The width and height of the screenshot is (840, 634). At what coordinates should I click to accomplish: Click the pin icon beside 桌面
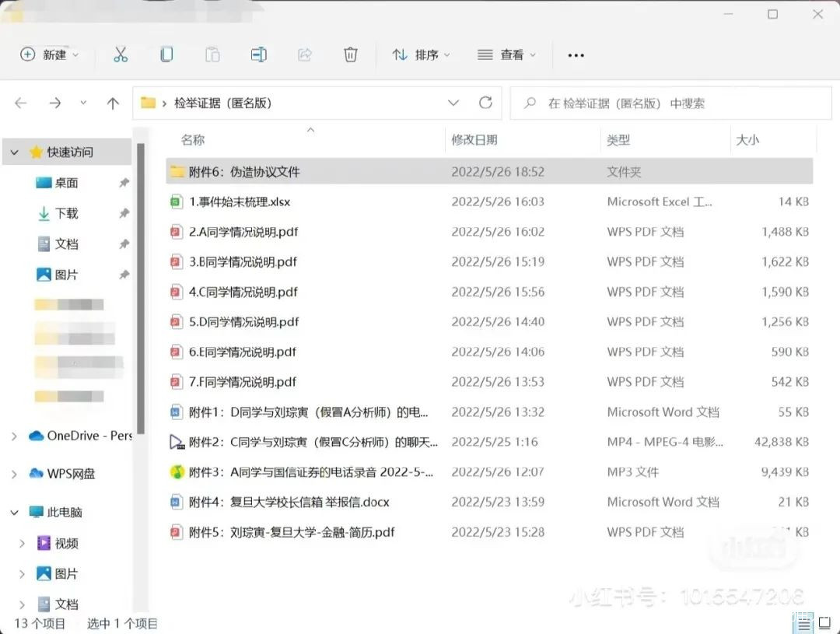tap(124, 183)
